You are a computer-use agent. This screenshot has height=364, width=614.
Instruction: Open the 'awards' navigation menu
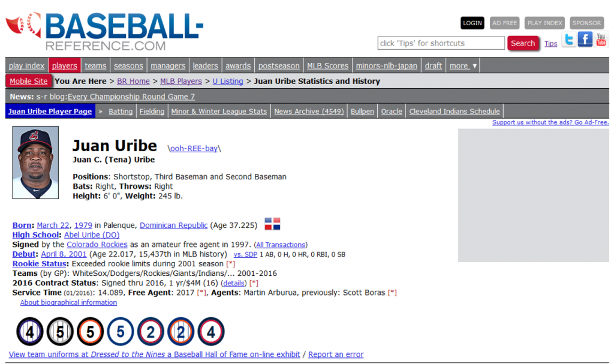click(238, 66)
